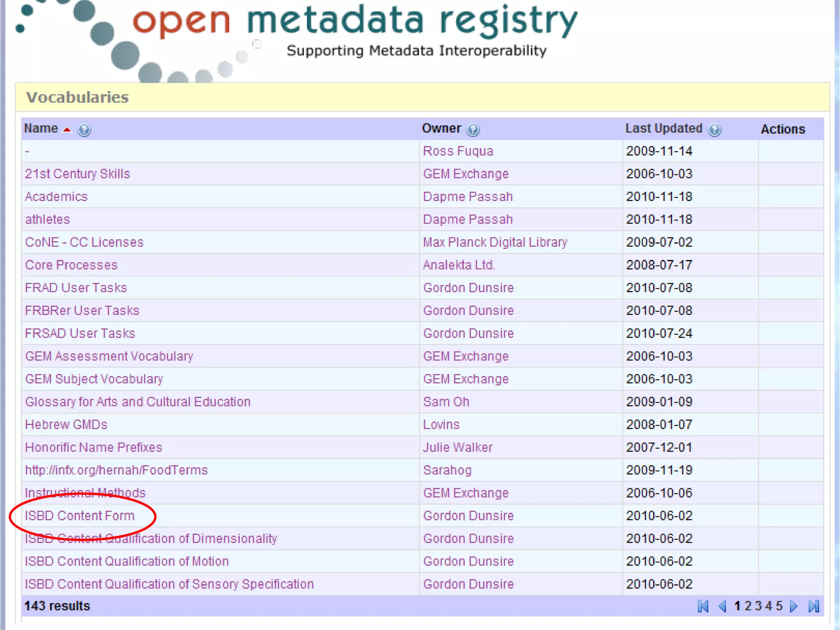Toggle the Name column sort arrow
This screenshot has height=630, width=840.
(67, 130)
